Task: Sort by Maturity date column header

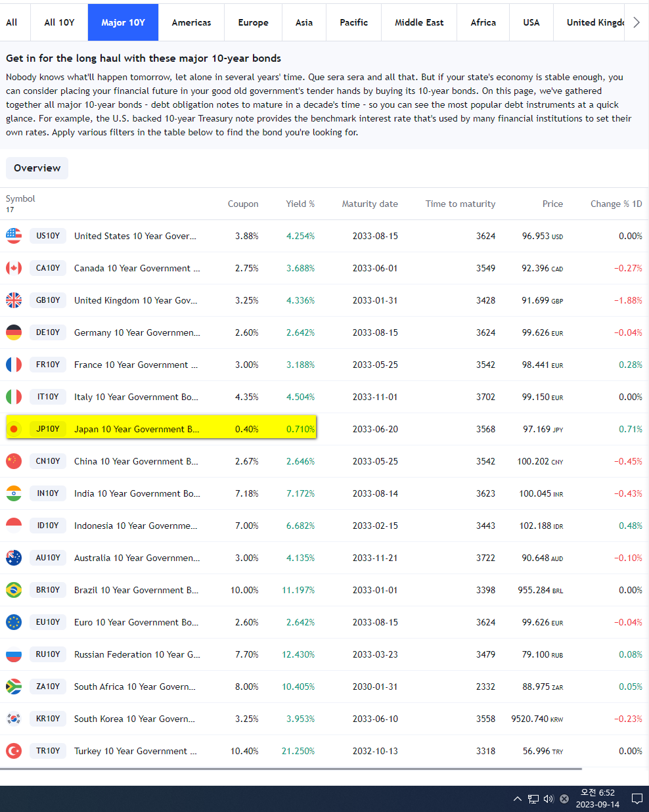Action: pyautogui.click(x=370, y=204)
